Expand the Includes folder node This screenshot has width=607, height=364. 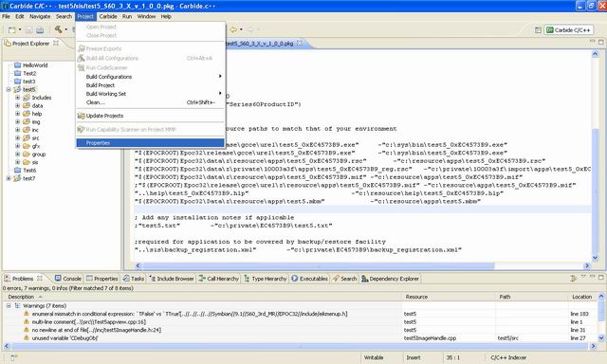pyautogui.click(x=17, y=98)
